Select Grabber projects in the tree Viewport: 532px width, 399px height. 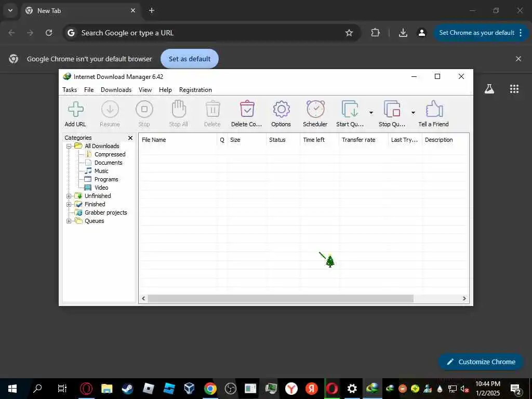[x=106, y=212]
